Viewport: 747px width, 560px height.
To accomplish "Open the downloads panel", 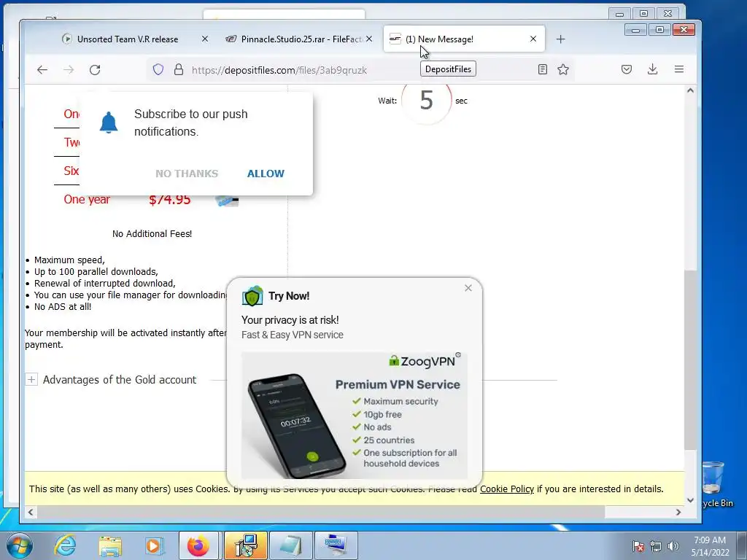I will pos(653,69).
